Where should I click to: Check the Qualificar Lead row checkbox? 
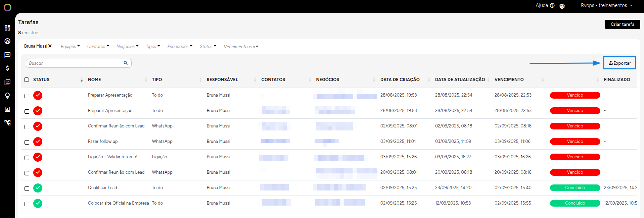(27, 188)
